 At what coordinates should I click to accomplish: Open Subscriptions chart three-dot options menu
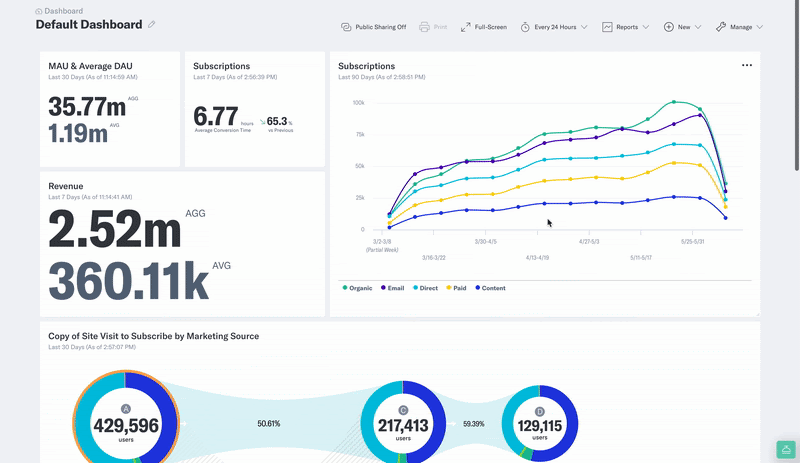click(x=746, y=65)
